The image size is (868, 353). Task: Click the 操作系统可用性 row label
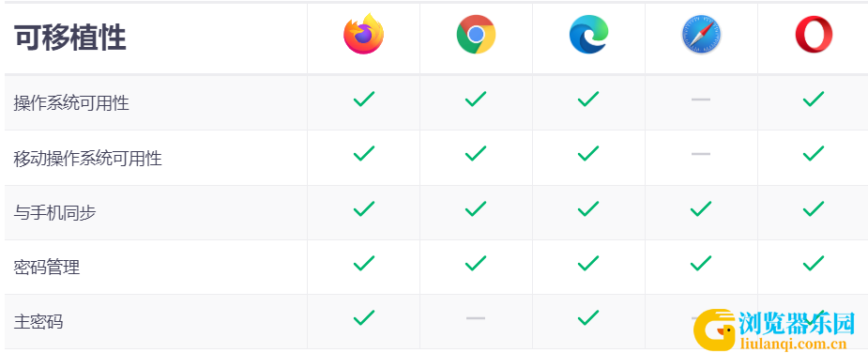(x=71, y=103)
